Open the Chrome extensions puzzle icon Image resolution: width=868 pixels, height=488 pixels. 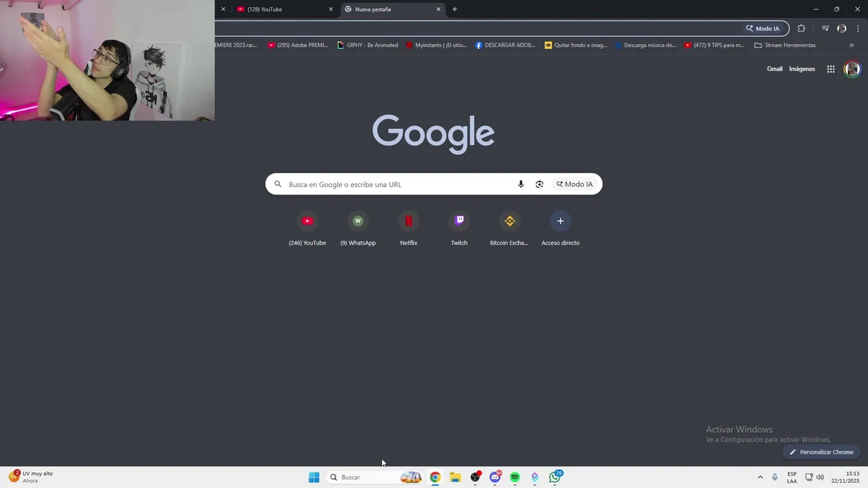click(x=802, y=28)
